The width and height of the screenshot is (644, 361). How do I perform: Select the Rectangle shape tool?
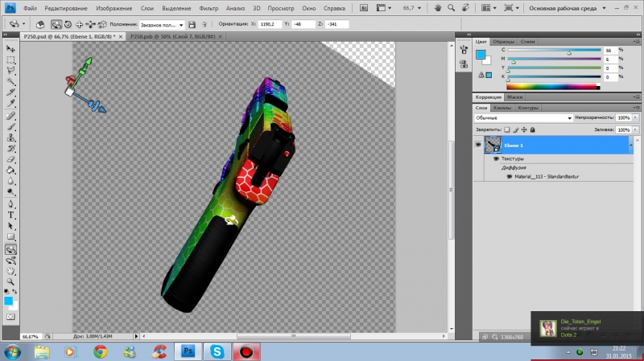(10, 236)
